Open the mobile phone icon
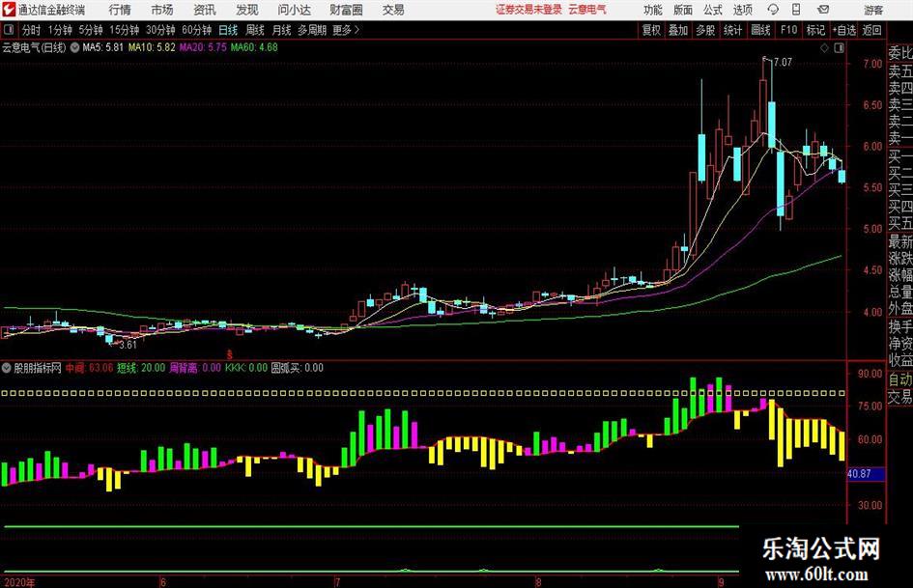913x588 pixels. point(796,10)
